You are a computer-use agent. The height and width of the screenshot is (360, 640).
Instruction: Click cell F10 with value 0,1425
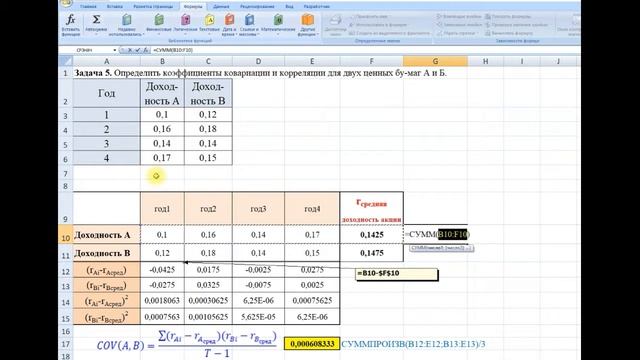371,235
